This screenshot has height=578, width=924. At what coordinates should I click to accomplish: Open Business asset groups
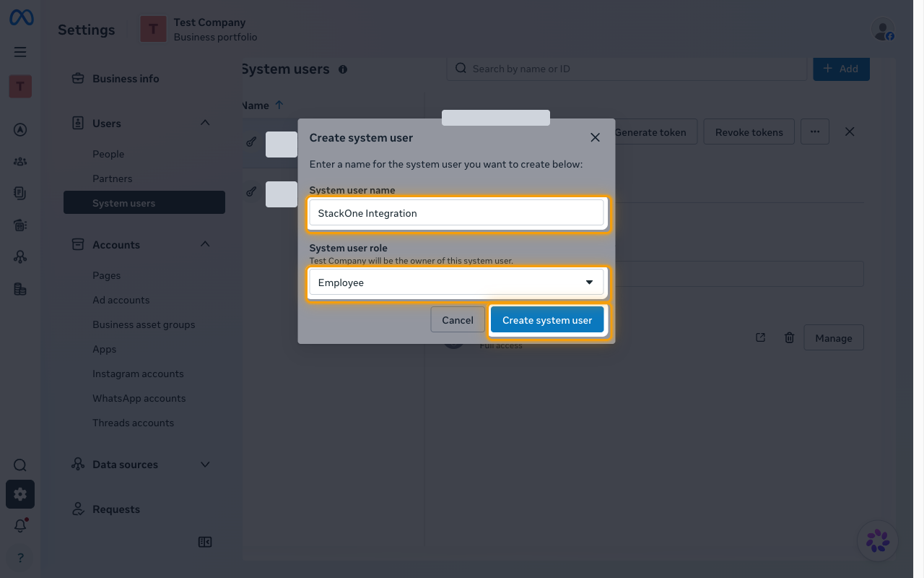pos(144,324)
